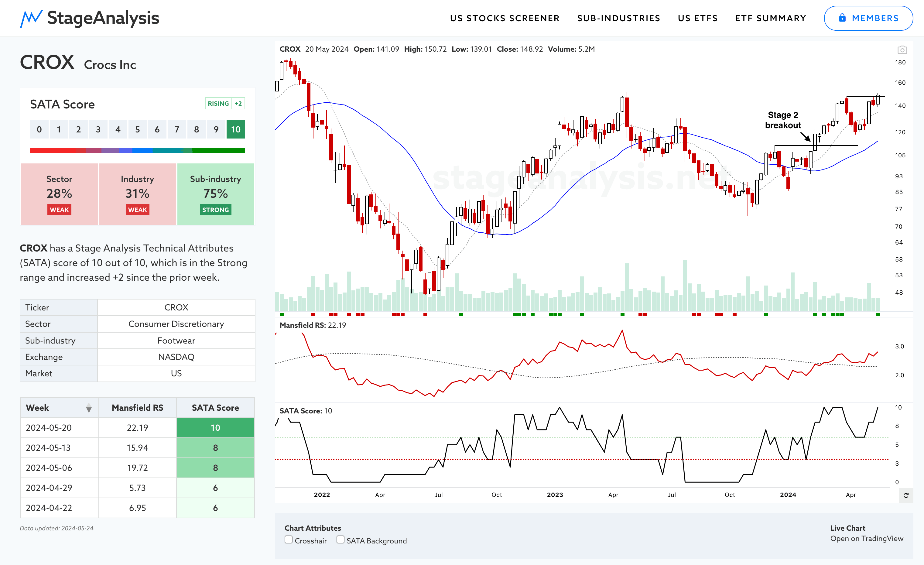924x565 pixels.
Task: Select the 2024-04-29 week cell
Action: (x=60, y=488)
